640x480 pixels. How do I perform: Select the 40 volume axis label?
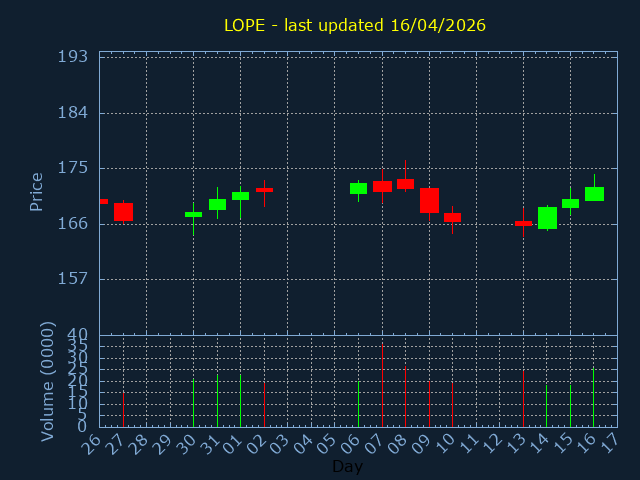(78, 336)
